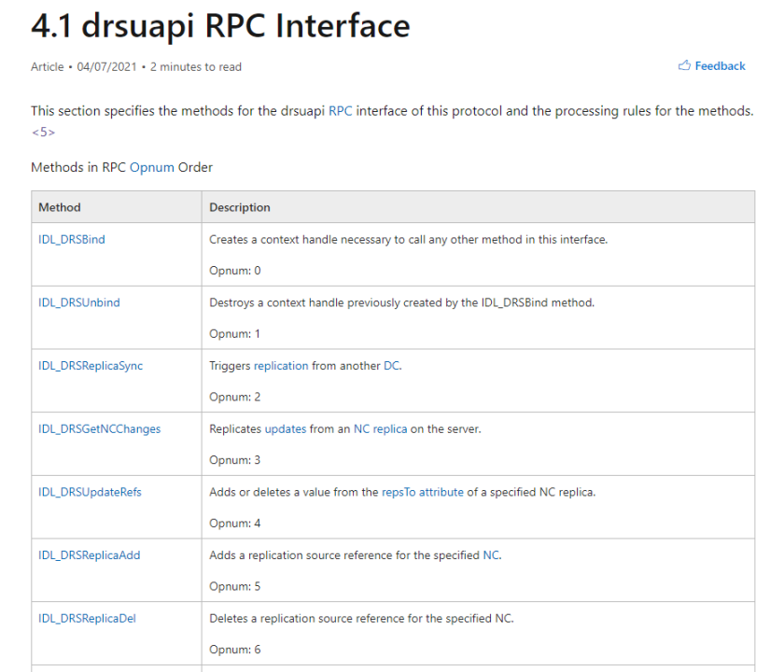Navigate to the IDL_DRSReplicaDel method
Image resolution: width=784 pixels, height=672 pixels.
point(87,618)
